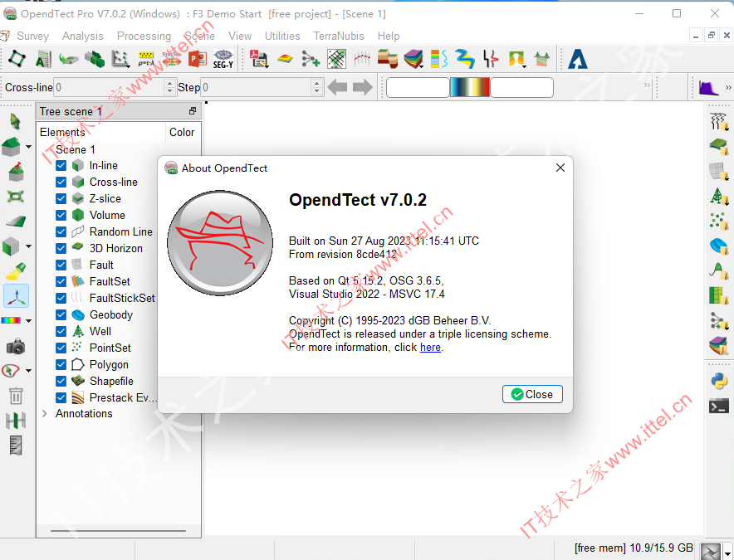This screenshot has width=734, height=560.
Task: Select the flashlight tool icon
Action: coord(16,271)
